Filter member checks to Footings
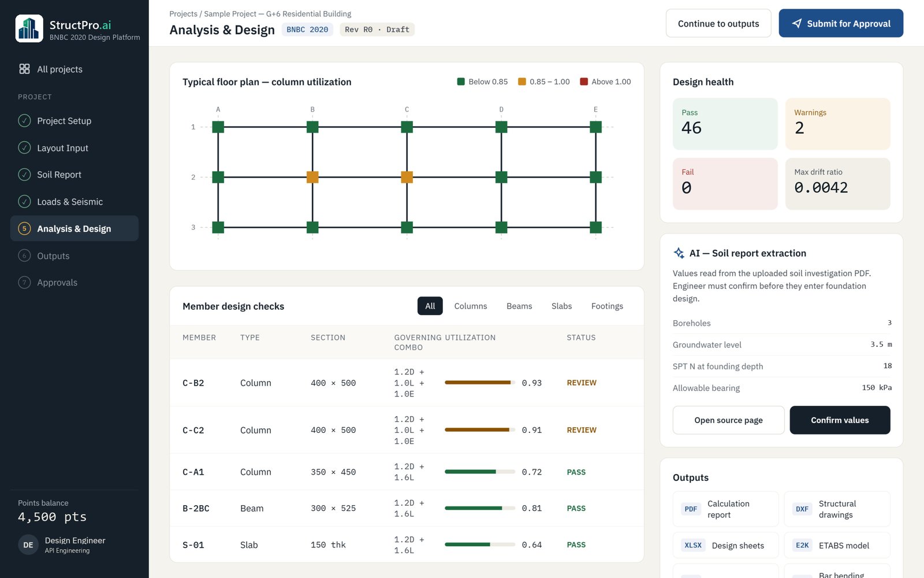The height and width of the screenshot is (578, 924). click(x=607, y=306)
